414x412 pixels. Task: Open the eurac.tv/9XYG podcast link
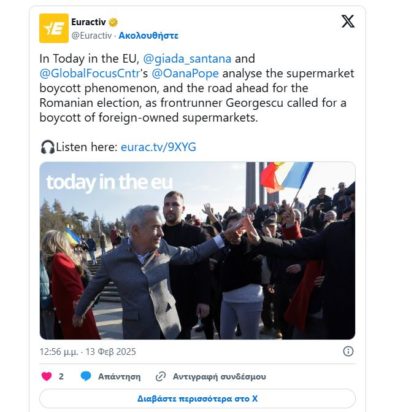pos(158,147)
